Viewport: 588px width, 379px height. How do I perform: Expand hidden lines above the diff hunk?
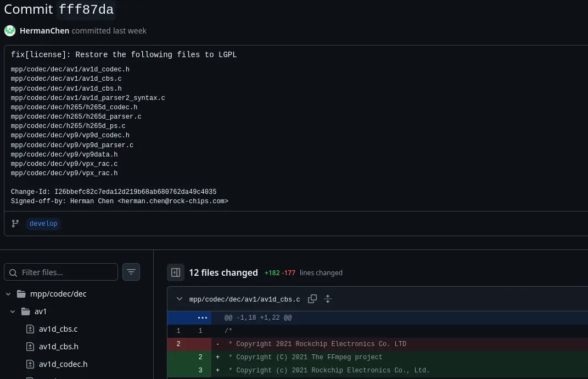pos(203,317)
